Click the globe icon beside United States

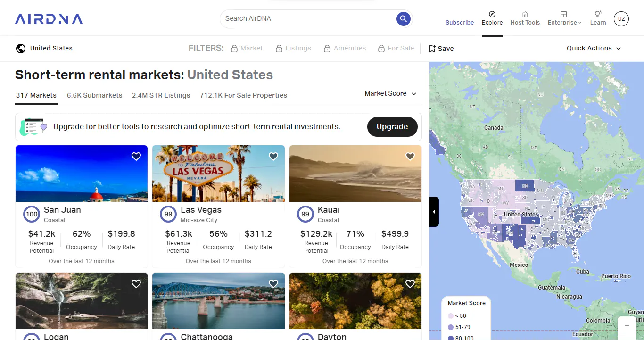[x=21, y=49]
